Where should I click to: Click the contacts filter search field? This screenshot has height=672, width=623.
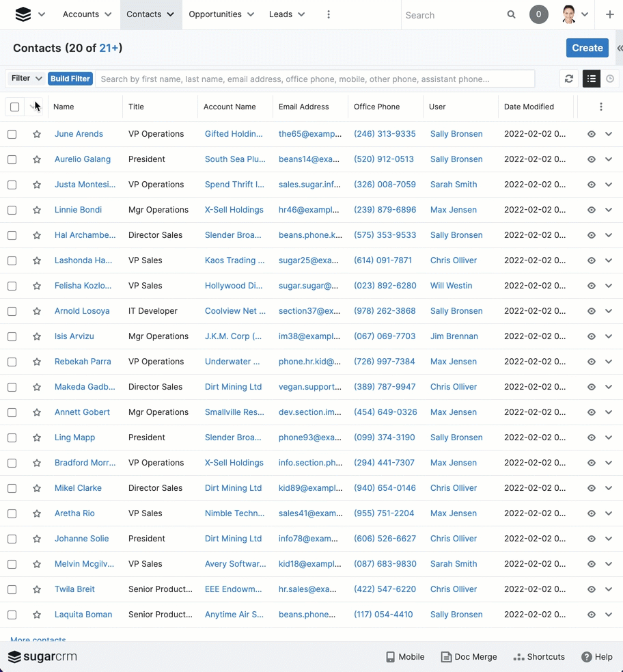(x=314, y=79)
